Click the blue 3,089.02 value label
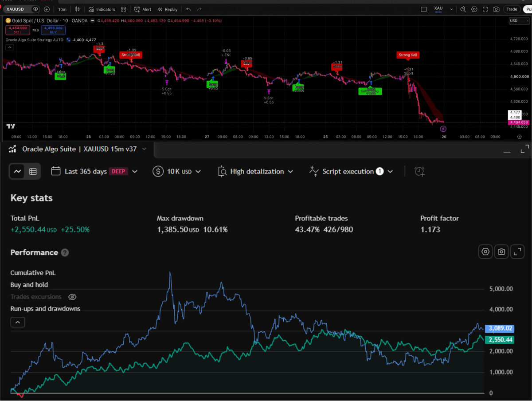532x401 pixels. click(500, 329)
